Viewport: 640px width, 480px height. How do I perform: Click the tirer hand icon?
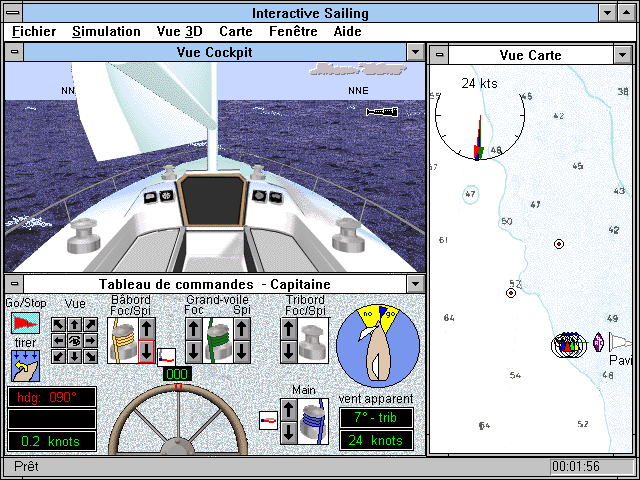[25, 366]
